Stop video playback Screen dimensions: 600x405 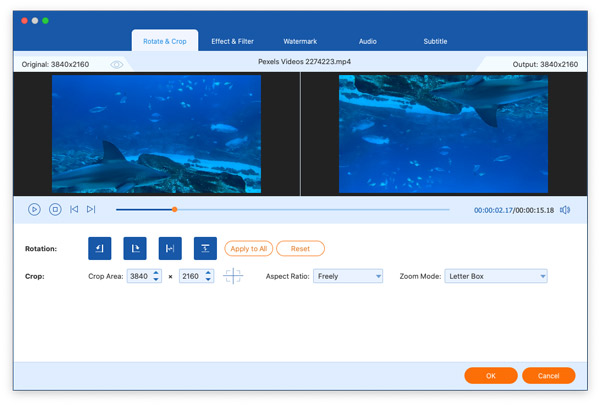click(55, 209)
